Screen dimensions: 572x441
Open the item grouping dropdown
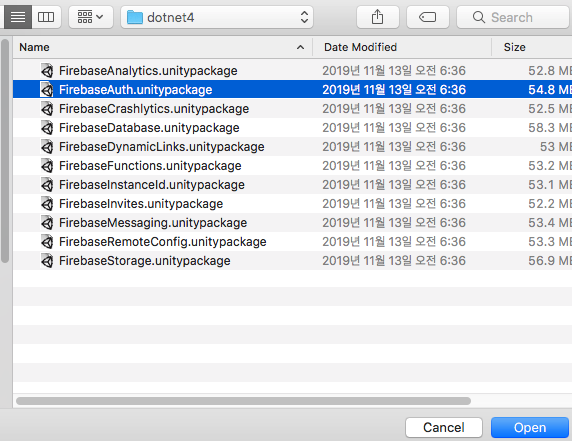[91, 17]
